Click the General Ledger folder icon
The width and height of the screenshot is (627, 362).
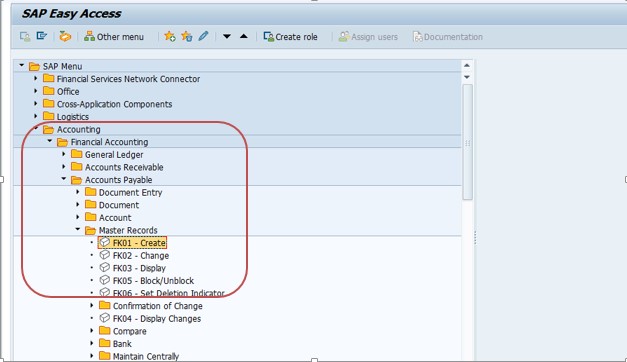(x=76, y=154)
